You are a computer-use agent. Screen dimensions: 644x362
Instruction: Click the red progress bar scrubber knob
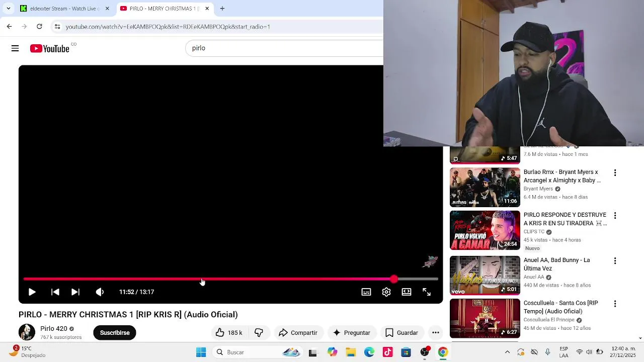click(394, 279)
